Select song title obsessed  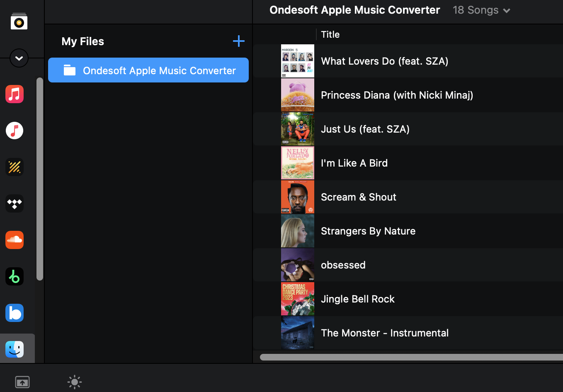(343, 265)
